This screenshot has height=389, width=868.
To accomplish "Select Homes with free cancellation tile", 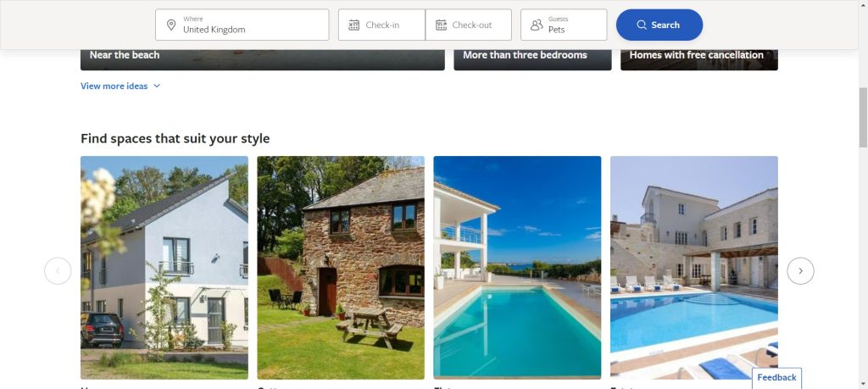I will tap(699, 60).
